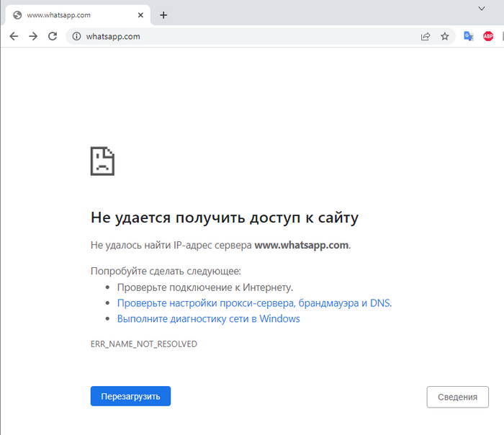This screenshot has width=504, height=435.
Task: Bookmark this page with the star icon
Action: click(445, 36)
